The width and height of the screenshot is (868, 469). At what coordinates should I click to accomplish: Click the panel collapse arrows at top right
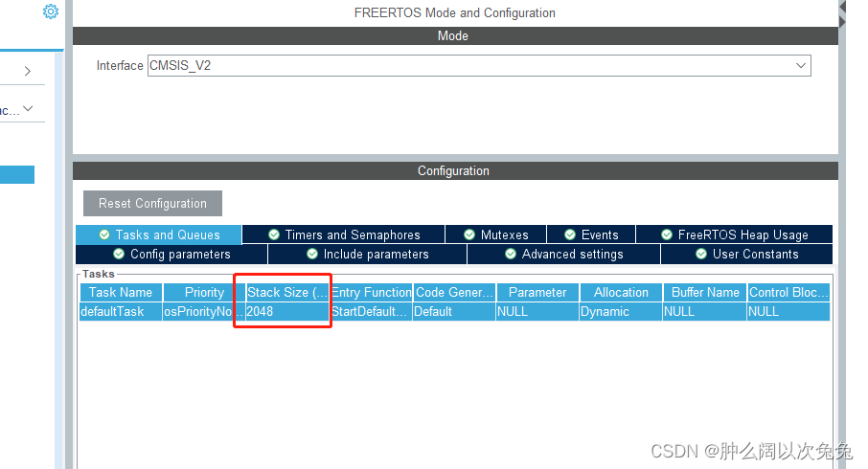coord(842,14)
